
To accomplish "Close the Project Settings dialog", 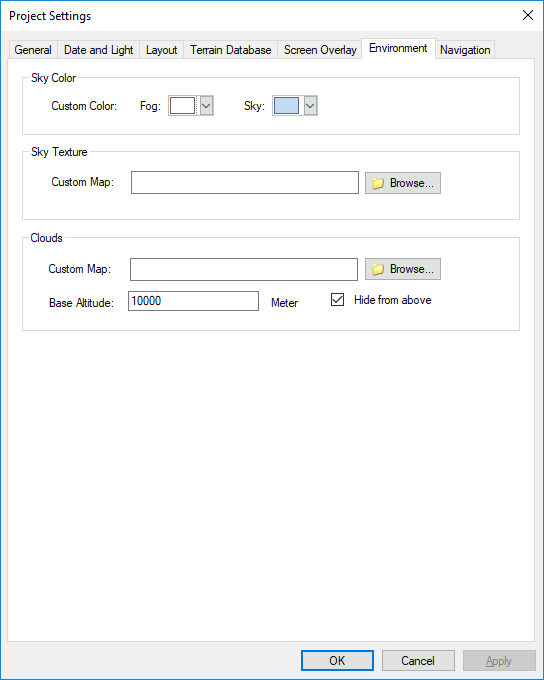I will (x=528, y=15).
